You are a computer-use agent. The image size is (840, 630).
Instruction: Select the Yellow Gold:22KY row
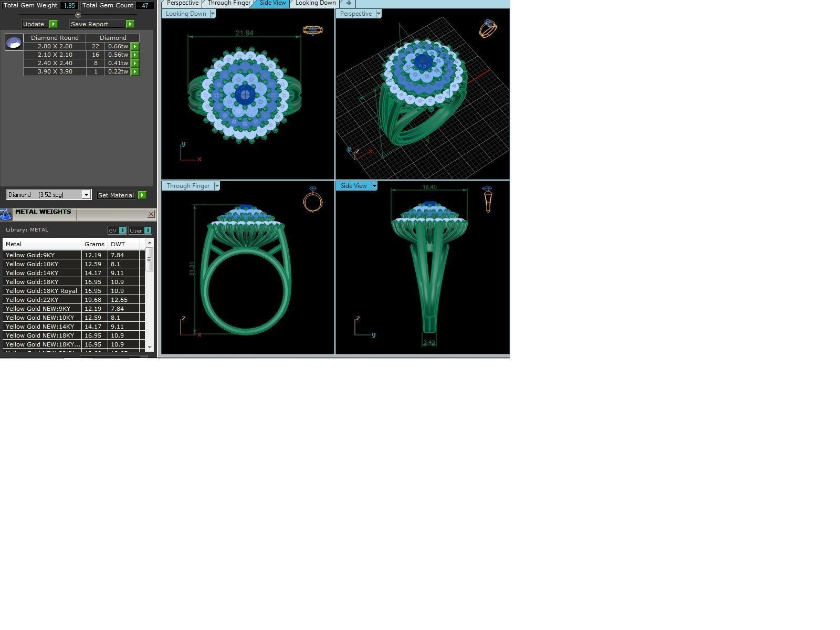[73, 300]
